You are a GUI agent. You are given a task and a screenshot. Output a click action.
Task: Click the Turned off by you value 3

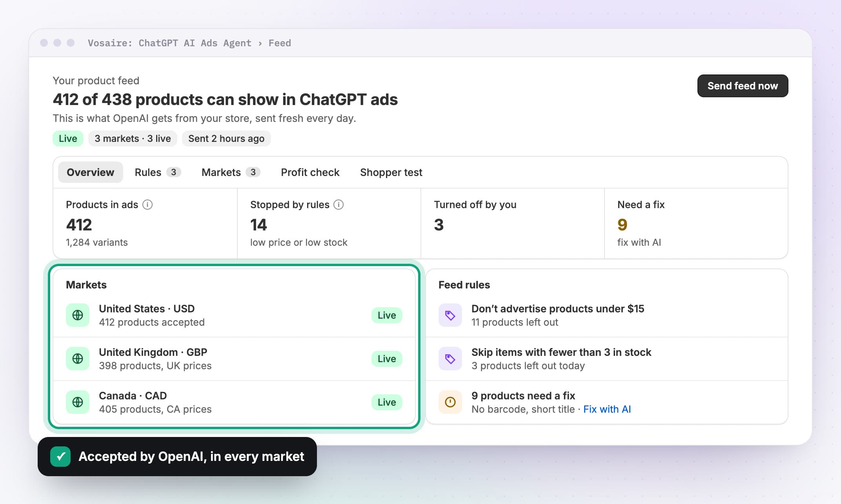(x=439, y=225)
